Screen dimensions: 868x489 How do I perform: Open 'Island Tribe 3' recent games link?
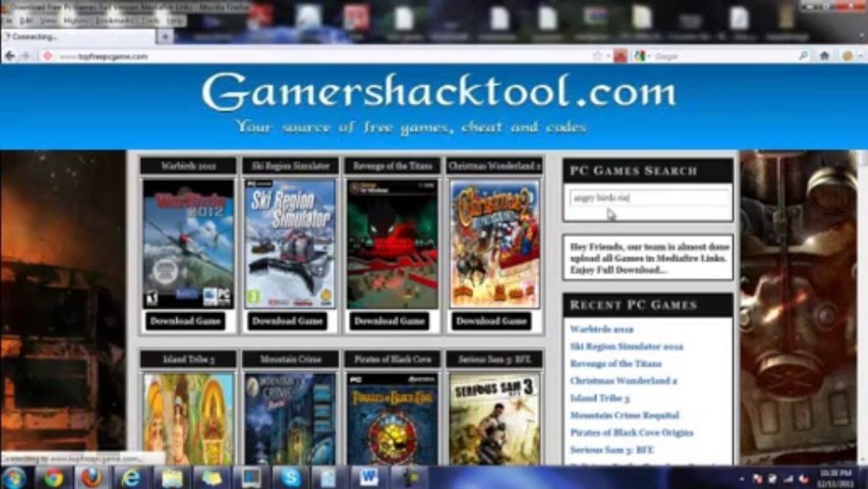(600, 398)
